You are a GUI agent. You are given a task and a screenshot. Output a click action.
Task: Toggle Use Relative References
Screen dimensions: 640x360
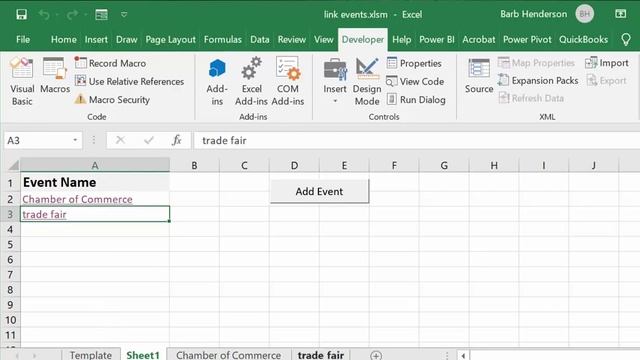click(x=129, y=81)
